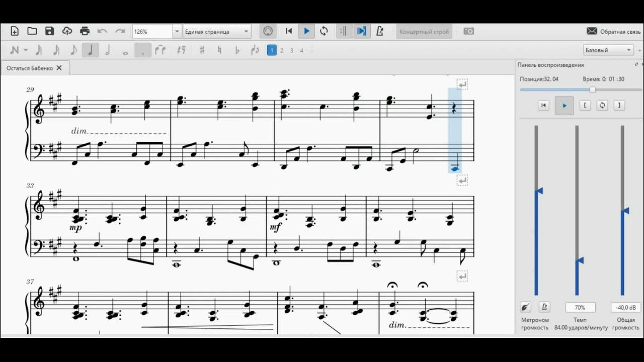This screenshot has width=644, height=362.
Task: Select the eighth note duration
Action: tap(73, 50)
